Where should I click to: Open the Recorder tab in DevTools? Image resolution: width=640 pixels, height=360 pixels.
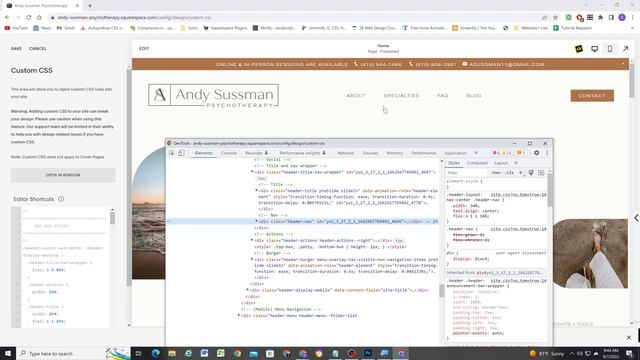coord(256,153)
